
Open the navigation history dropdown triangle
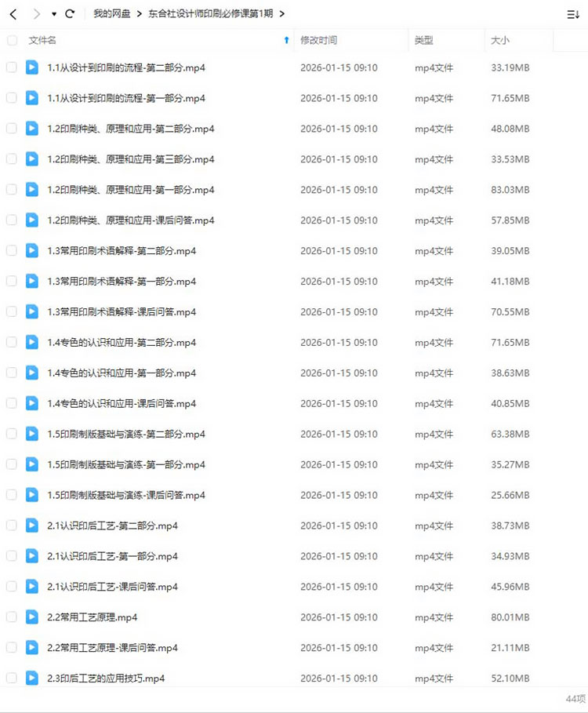coord(54,15)
